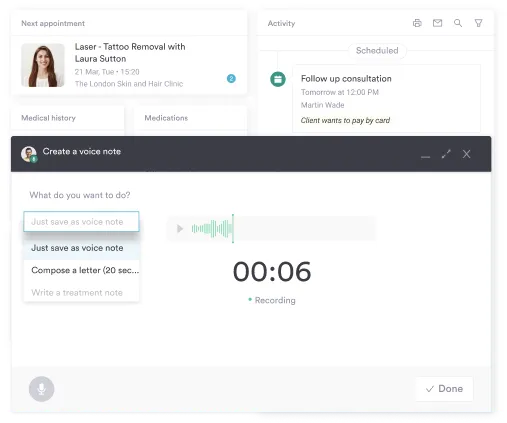
Task: Click 'Client wants to pay by card' note
Action: (345, 120)
